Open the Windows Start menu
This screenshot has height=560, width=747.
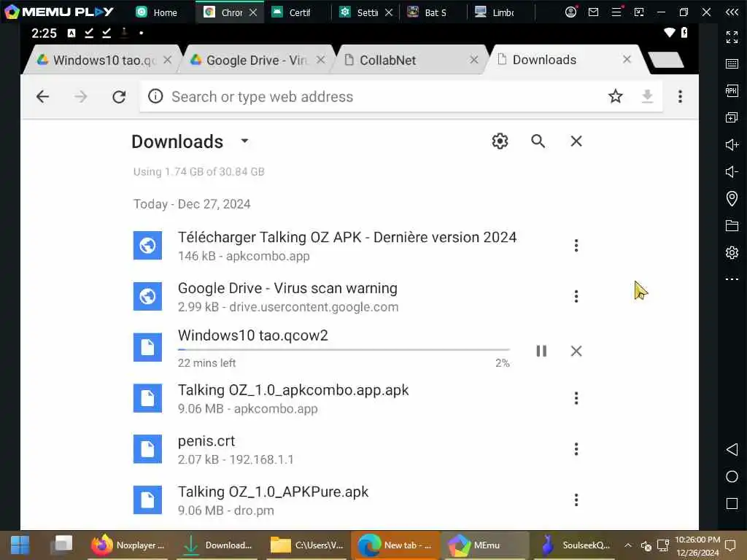(x=20, y=545)
